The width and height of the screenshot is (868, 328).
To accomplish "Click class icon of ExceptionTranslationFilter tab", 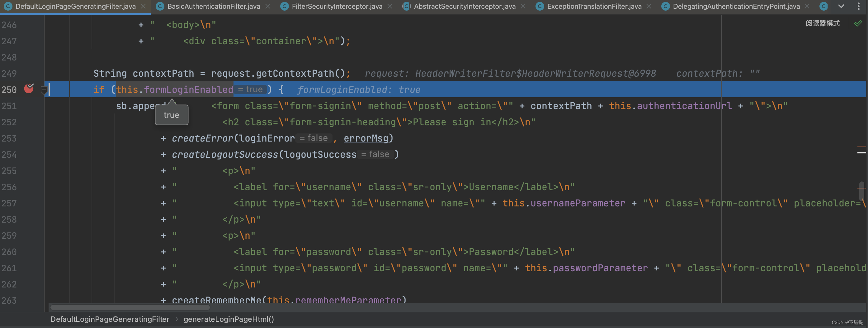I will pyautogui.click(x=540, y=7).
